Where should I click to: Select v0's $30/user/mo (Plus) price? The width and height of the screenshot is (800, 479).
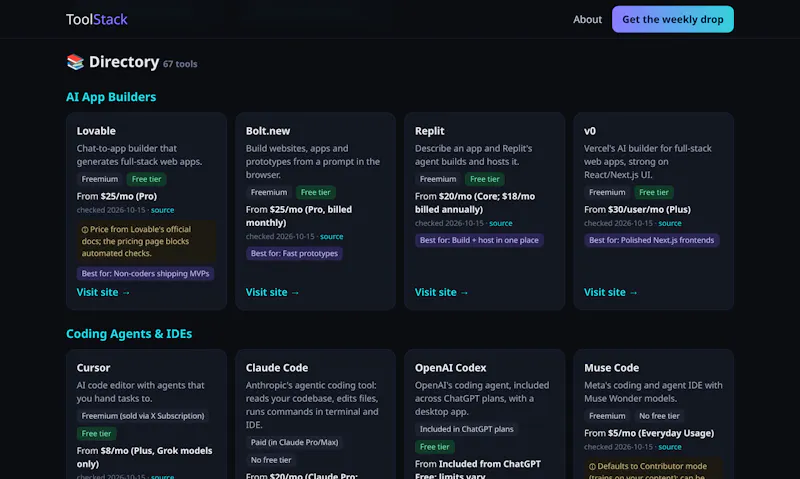point(649,209)
